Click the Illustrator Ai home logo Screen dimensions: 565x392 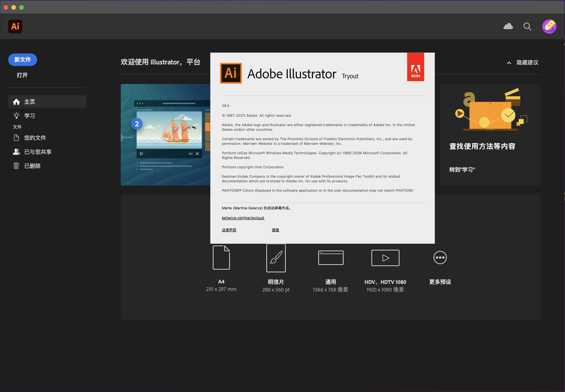pyautogui.click(x=15, y=26)
